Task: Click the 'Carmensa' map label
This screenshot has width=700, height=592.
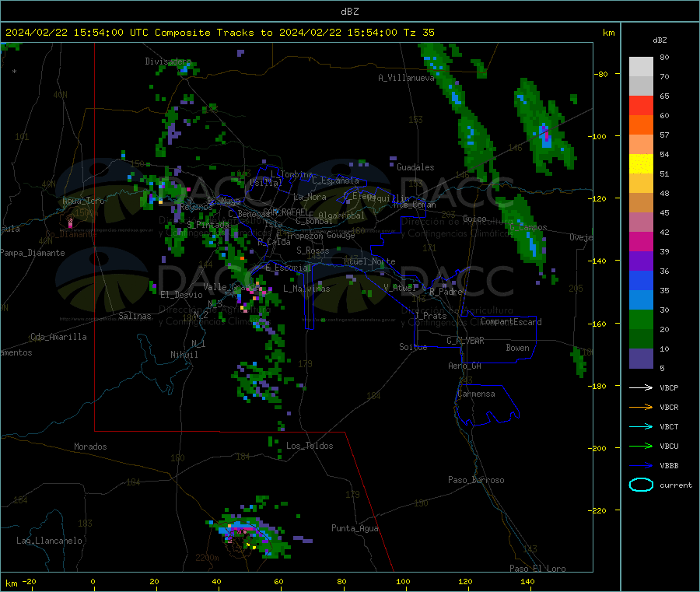Action: 476,394
